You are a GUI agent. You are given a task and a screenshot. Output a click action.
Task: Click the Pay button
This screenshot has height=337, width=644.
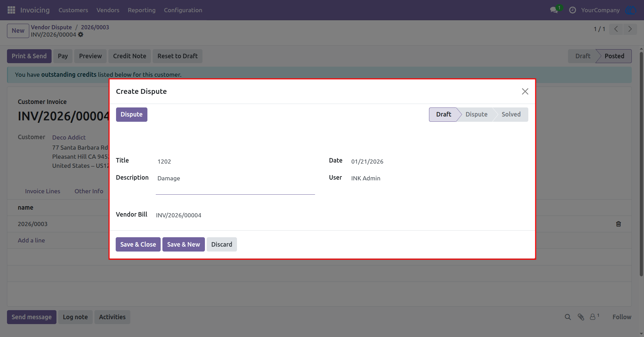63,56
